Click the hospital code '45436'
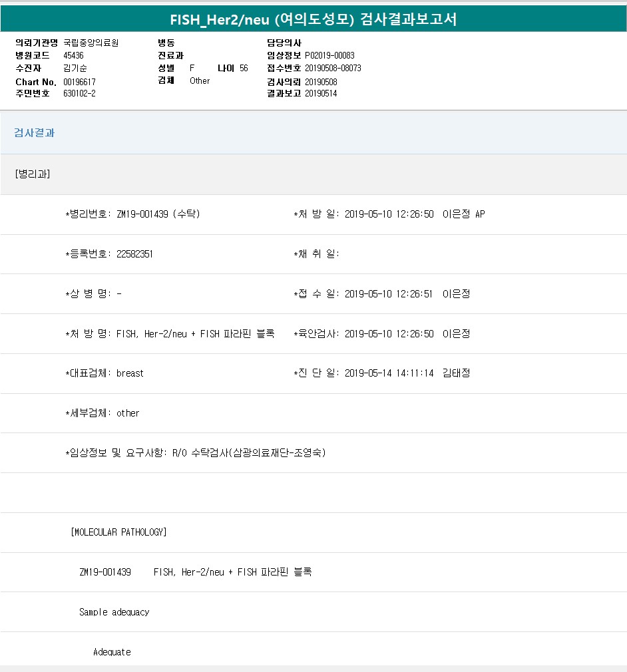The image size is (627, 672). pos(73,56)
